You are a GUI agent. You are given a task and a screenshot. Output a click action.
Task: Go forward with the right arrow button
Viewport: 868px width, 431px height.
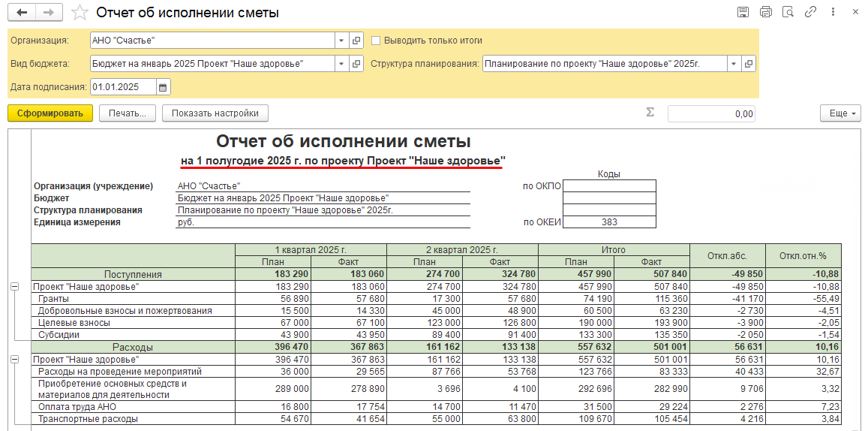[49, 12]
